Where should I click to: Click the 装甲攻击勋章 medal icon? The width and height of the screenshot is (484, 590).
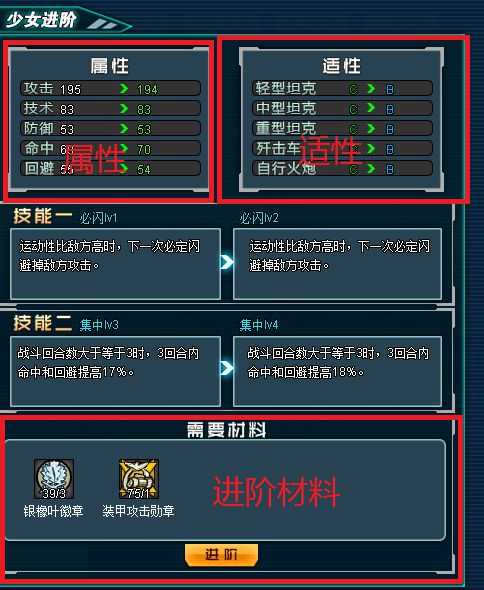pos(139,479)
